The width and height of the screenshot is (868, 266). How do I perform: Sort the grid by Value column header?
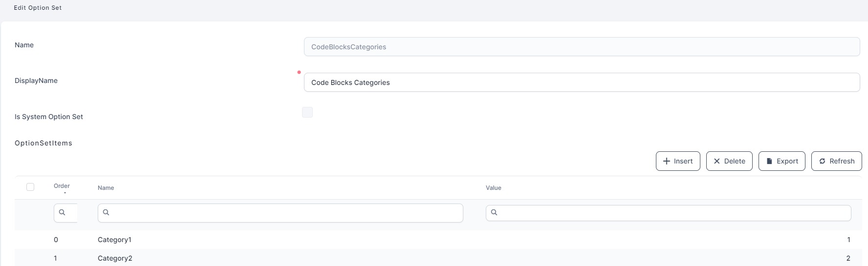493,188
